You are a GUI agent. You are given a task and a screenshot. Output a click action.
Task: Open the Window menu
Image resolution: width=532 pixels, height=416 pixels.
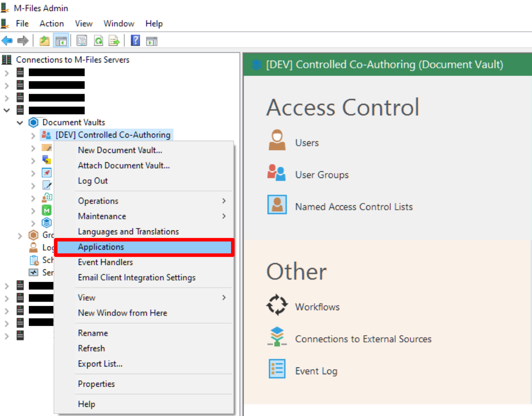119,24
